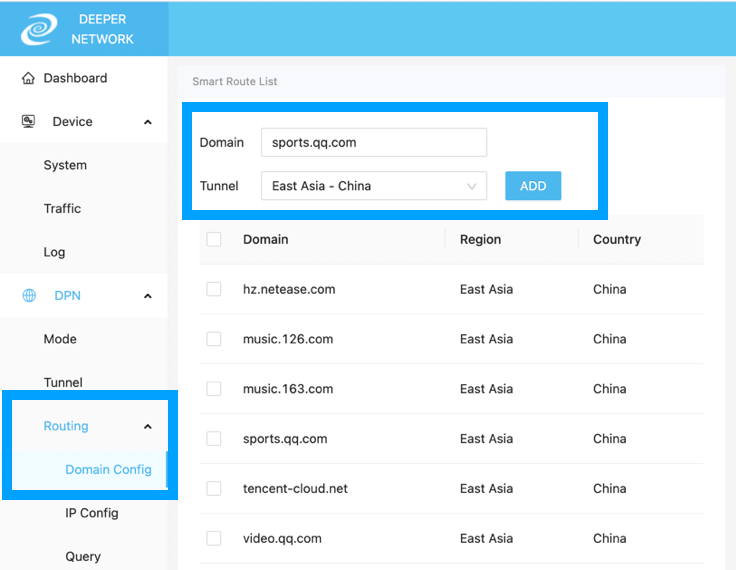Viewport: 736px width, 570px height.
Task: Click the Country column header
Action: pos(617,239)
